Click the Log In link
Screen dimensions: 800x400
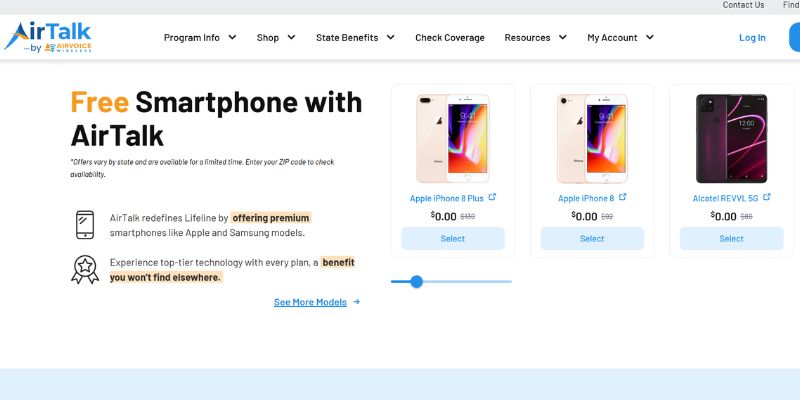[752, 38]
